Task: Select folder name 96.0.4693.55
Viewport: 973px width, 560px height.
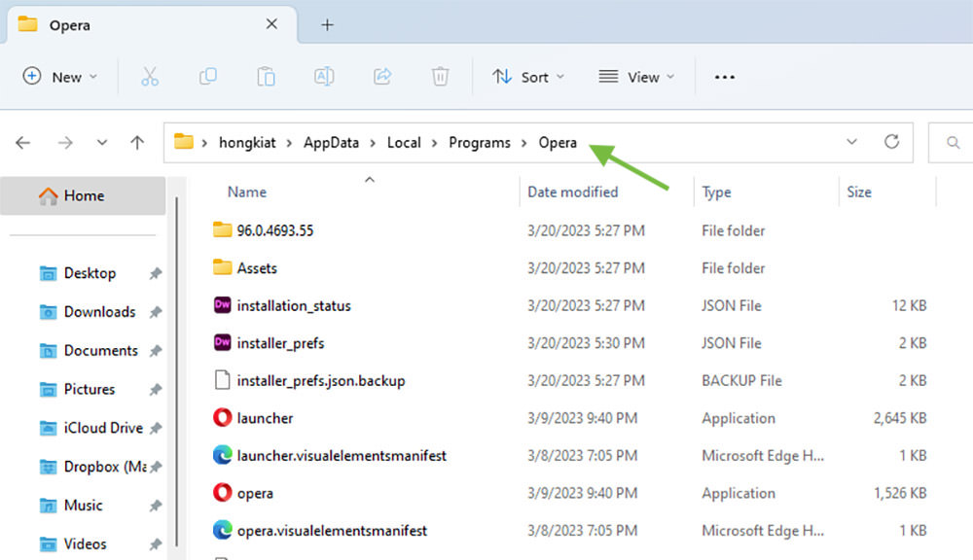Action: (275, 230)
